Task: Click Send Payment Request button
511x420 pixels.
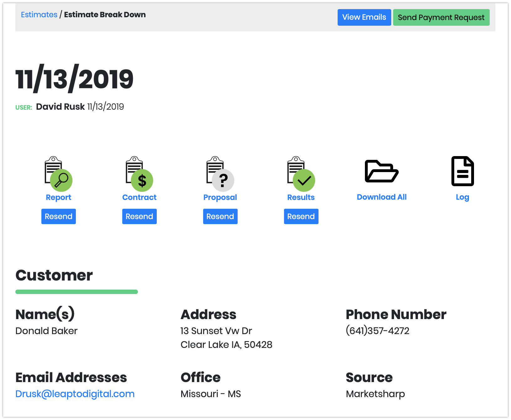Action: click(441, 17)
